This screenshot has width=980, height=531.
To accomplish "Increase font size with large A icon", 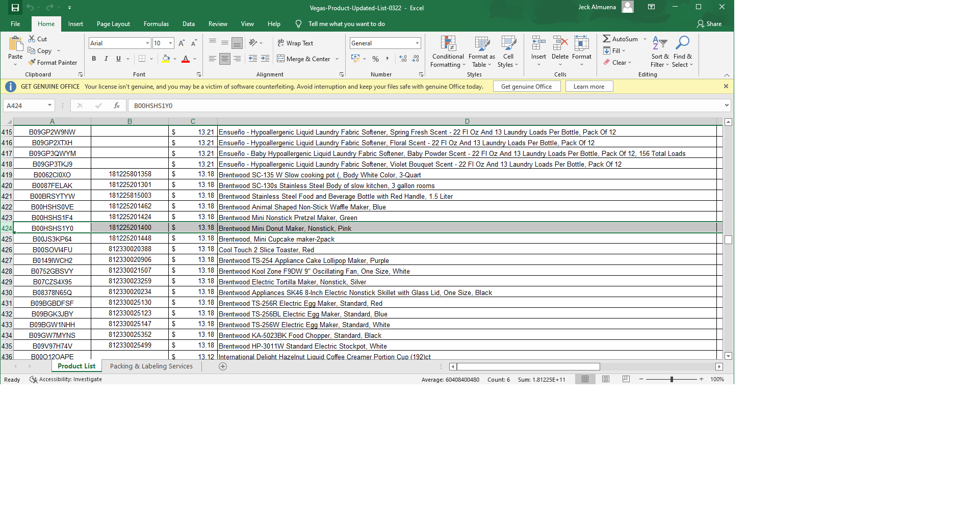I will 182,43.
